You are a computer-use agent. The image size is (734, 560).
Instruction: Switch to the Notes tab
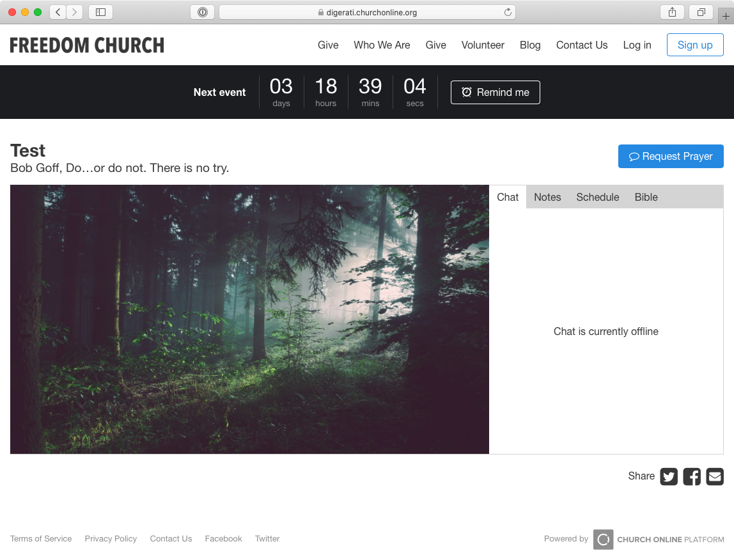coord(548,197)
